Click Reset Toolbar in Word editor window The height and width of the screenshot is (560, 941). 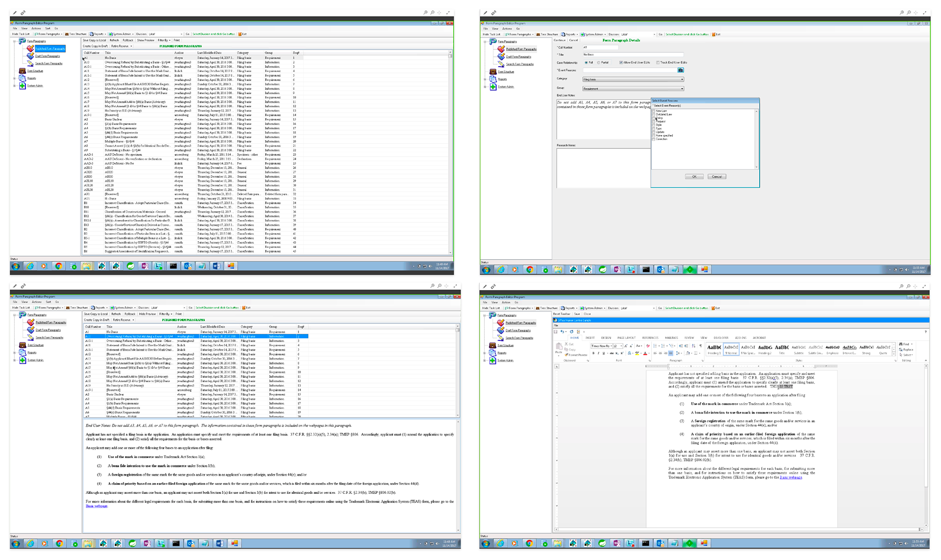coord(562,314)
